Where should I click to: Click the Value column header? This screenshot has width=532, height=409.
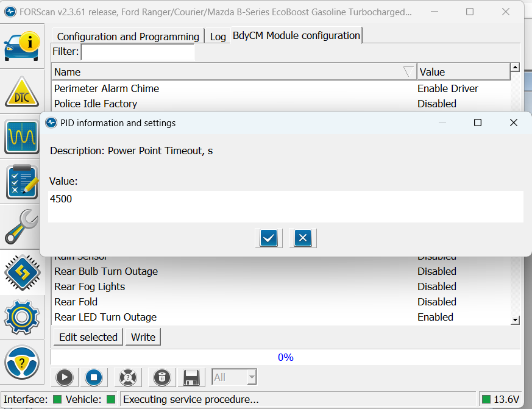pyautogui.click(x=464, y=71)
